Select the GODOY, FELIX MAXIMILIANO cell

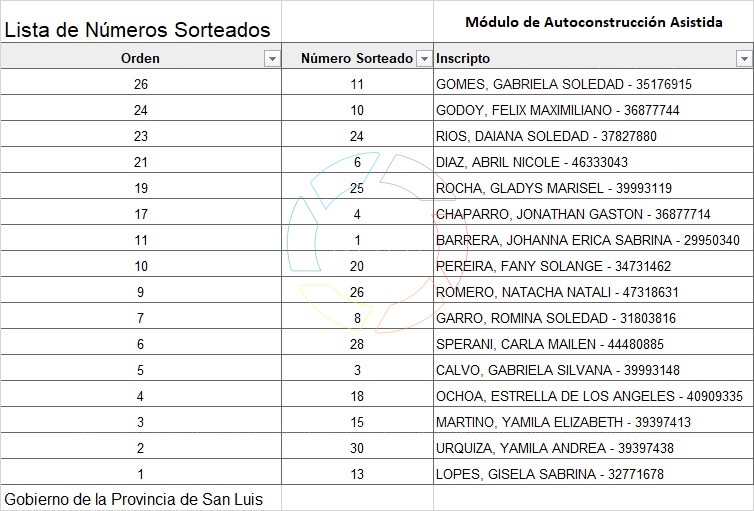[558, 110]
